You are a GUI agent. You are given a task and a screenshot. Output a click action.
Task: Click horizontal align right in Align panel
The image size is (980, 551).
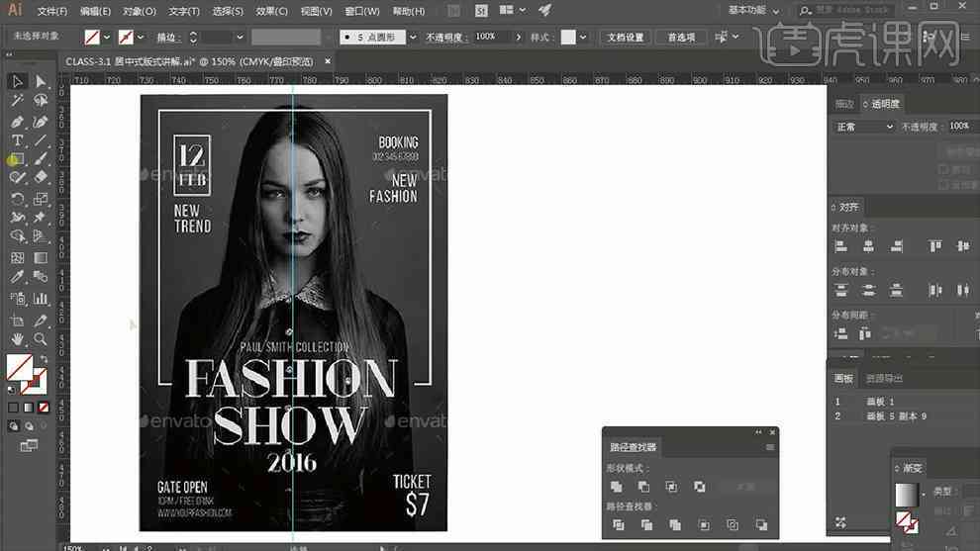(x=897, y=246)
